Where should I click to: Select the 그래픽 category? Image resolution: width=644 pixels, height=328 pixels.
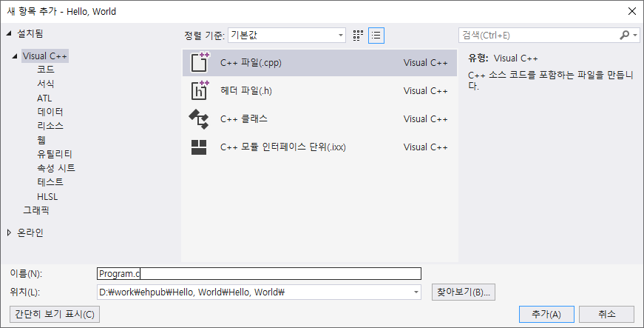36,210
